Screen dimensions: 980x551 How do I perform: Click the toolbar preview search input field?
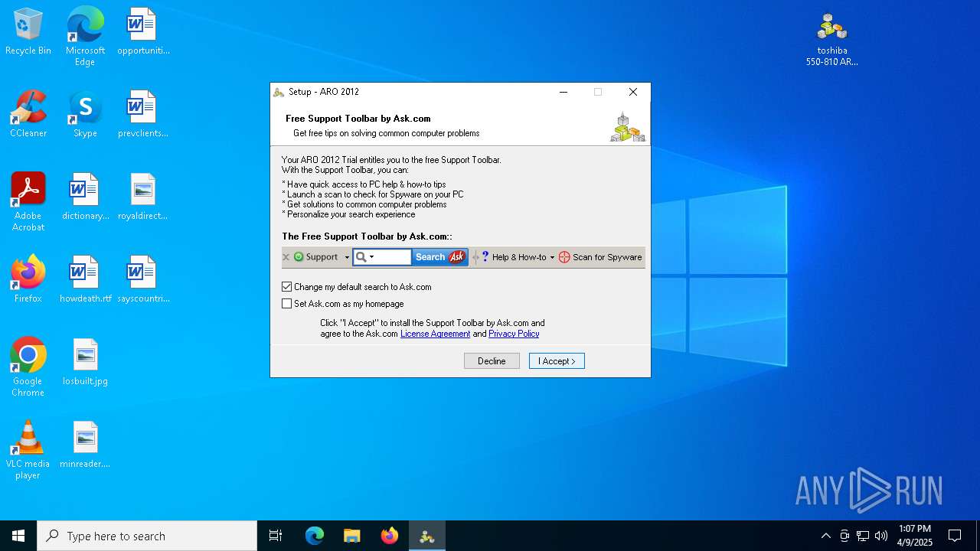pyautogui.click(x=391, y=257)
